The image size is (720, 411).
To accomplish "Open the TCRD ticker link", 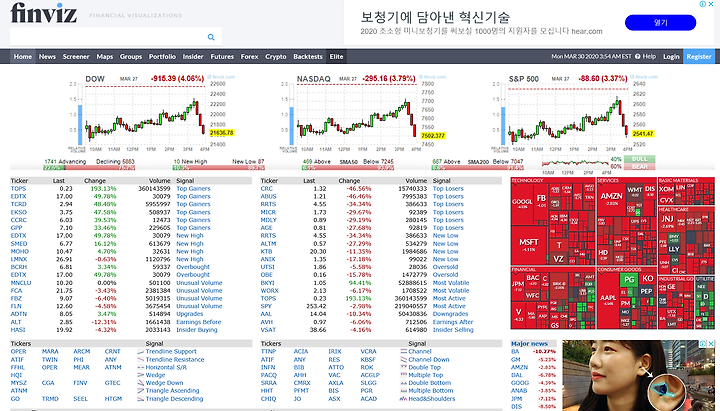I will 19,204.
